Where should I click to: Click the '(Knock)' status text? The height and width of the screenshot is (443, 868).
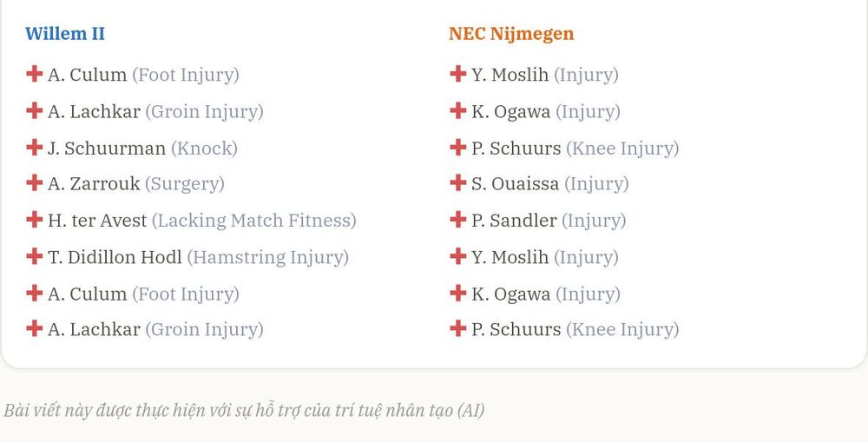(204, 149)
